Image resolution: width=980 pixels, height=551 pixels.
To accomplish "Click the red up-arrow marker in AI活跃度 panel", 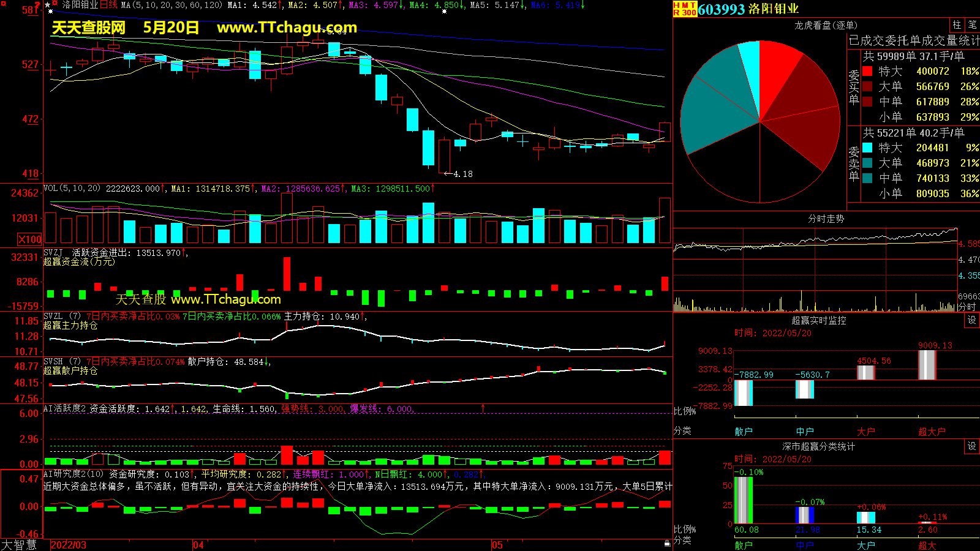I will coord(483,408).
